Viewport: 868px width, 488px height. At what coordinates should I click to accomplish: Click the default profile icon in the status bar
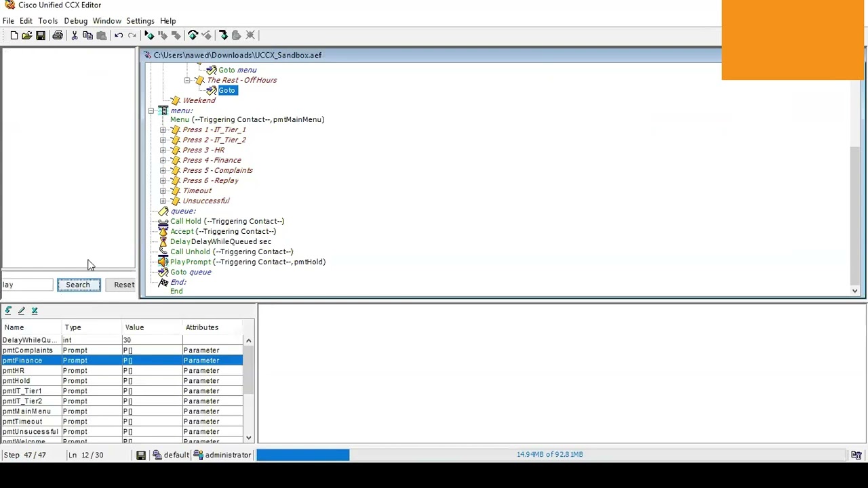157,455
